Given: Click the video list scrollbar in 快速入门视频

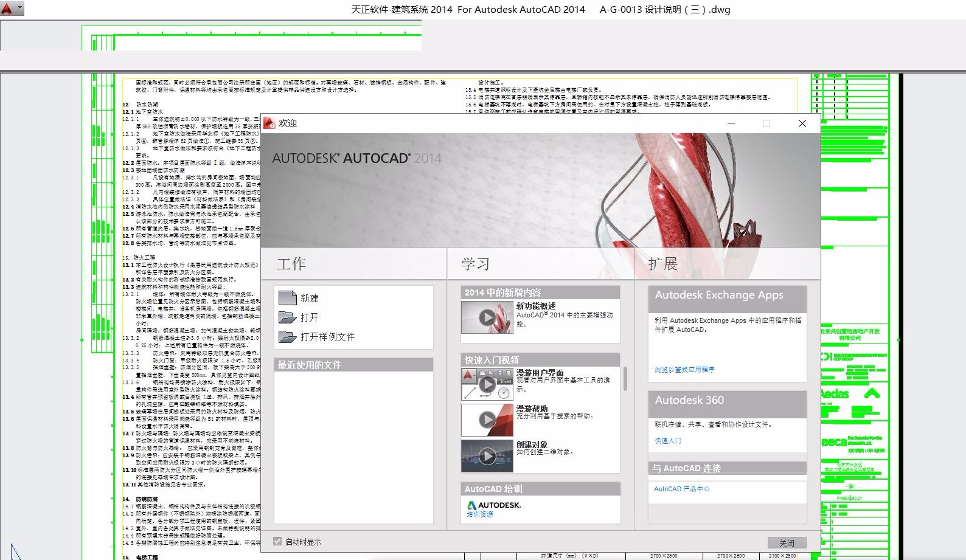Looking at the screenshot, I should click(x=625, y=378).
